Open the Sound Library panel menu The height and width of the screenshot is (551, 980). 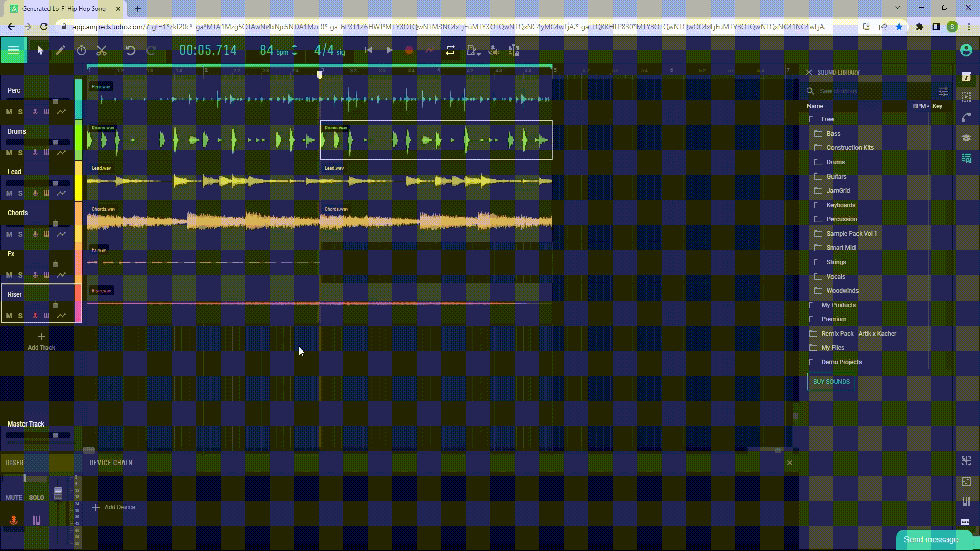click(944, 91)
